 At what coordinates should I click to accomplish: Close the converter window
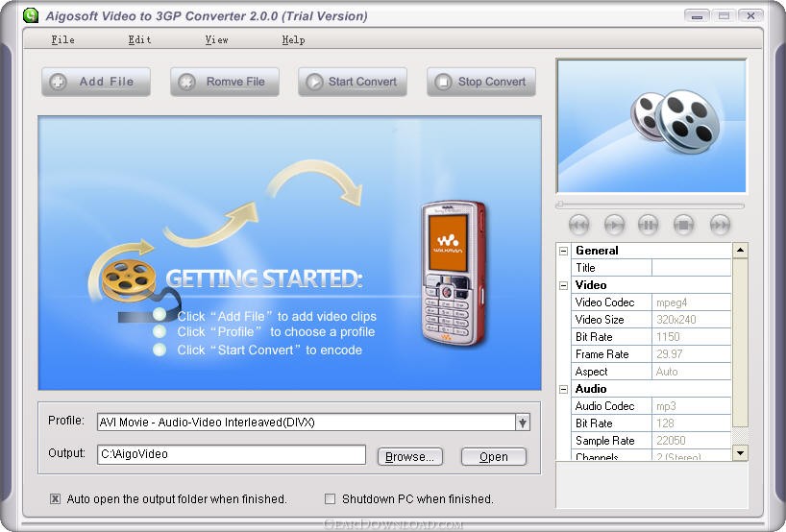[750, 16]
